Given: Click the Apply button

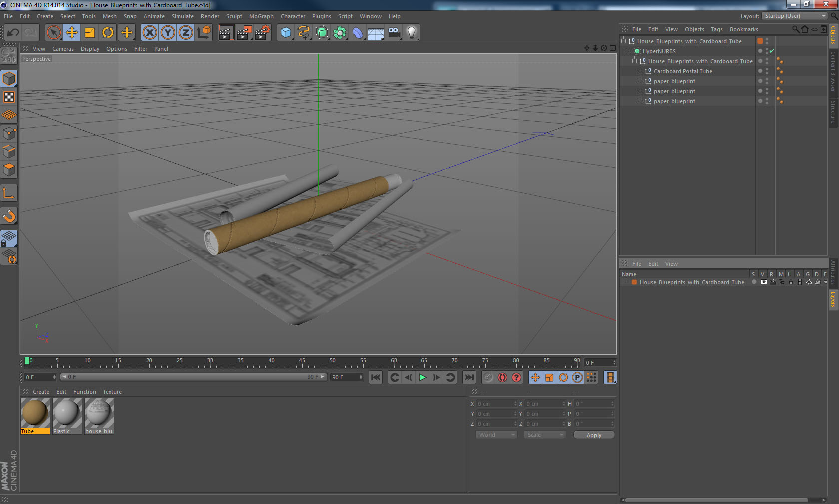Looking at the screenshot, I should (x=594, y=435).
